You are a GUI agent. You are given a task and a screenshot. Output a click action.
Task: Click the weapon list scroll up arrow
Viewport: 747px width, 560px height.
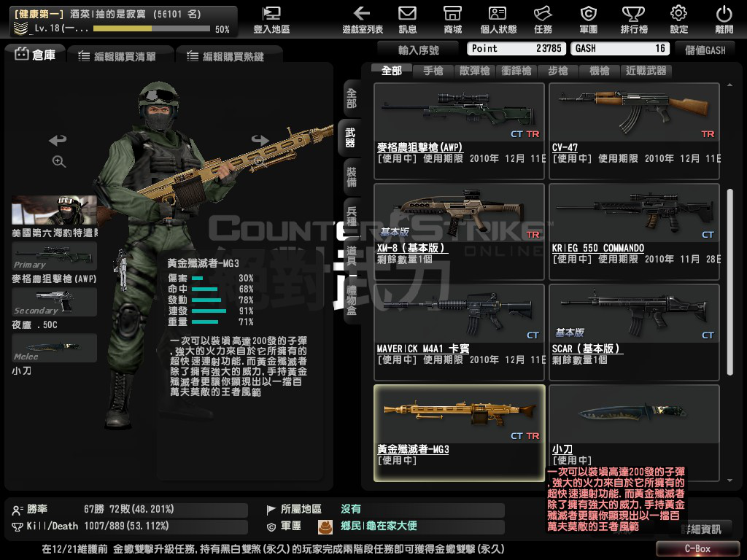(x=729, y=85)
